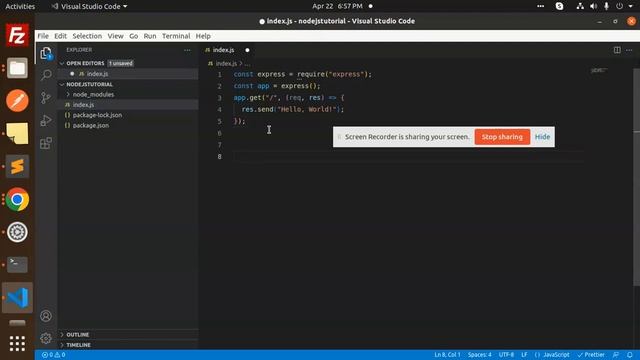Image resolution: width=640 pixels, height=360 pixels.
Task: Open package-lock.json in the file tree
Action: [97, 115]
